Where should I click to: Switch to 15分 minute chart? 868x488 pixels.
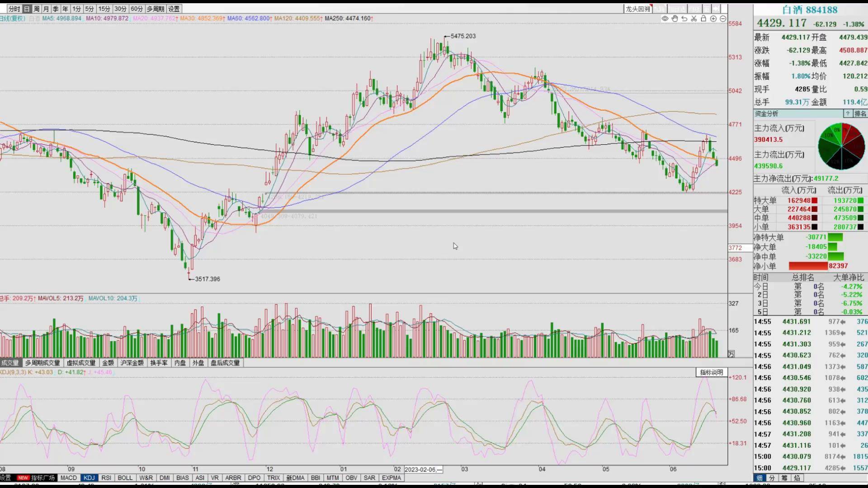tap(104, 9)
